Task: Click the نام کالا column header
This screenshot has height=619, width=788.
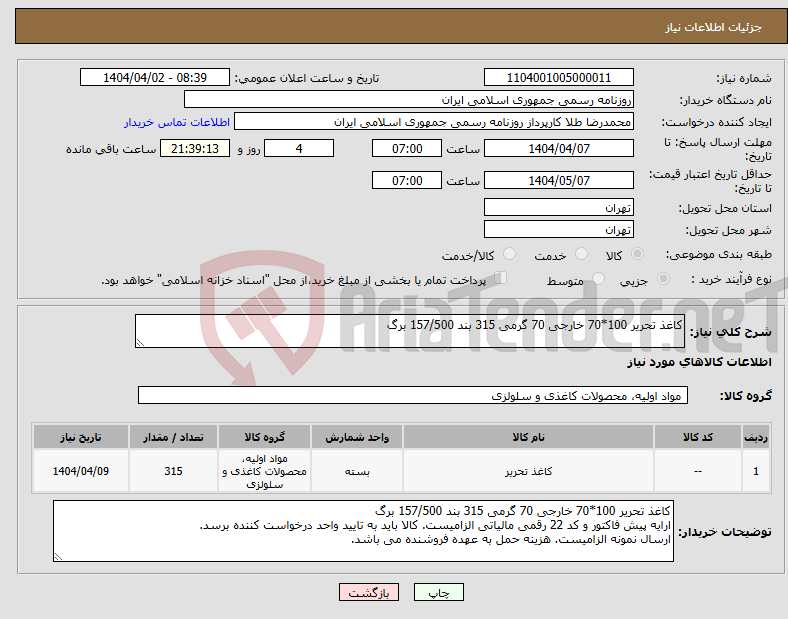Action: click(x=528, y=437)
